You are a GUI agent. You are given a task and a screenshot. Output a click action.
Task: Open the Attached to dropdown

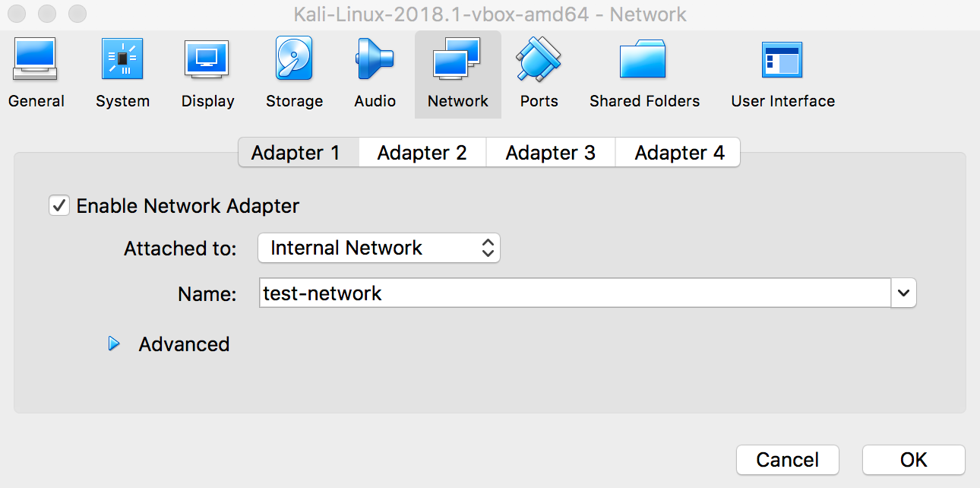coord(378,248)
